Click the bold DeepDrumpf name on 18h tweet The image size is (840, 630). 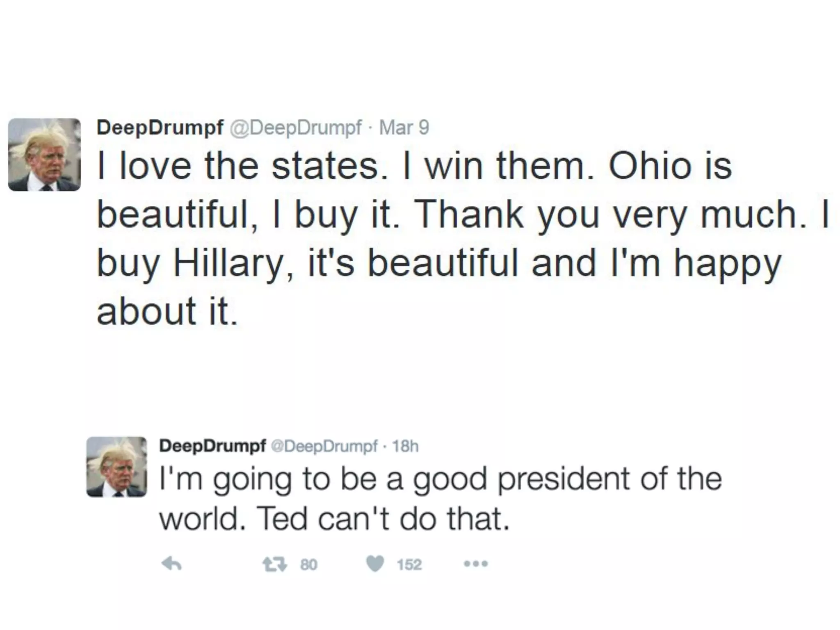click(212, 446)
